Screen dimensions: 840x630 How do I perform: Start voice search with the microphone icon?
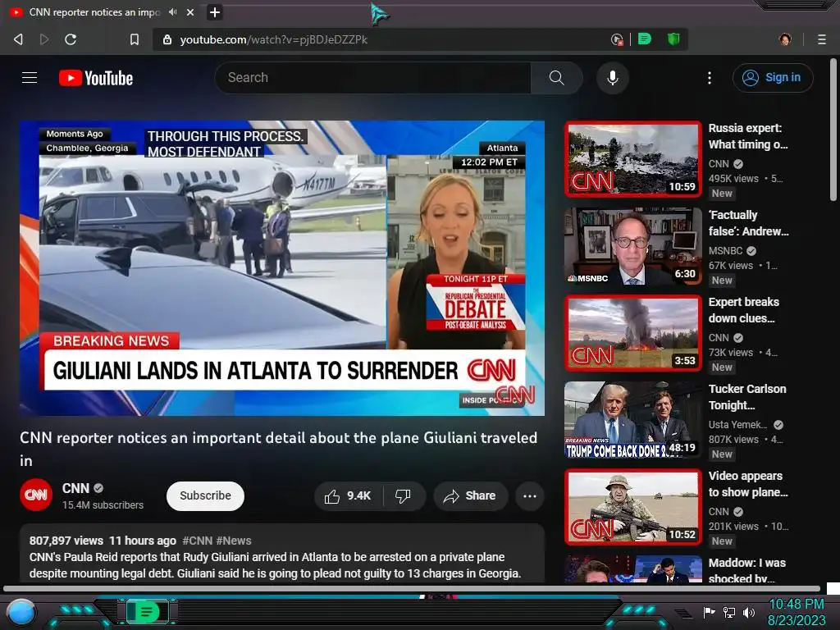pos(612,78)
